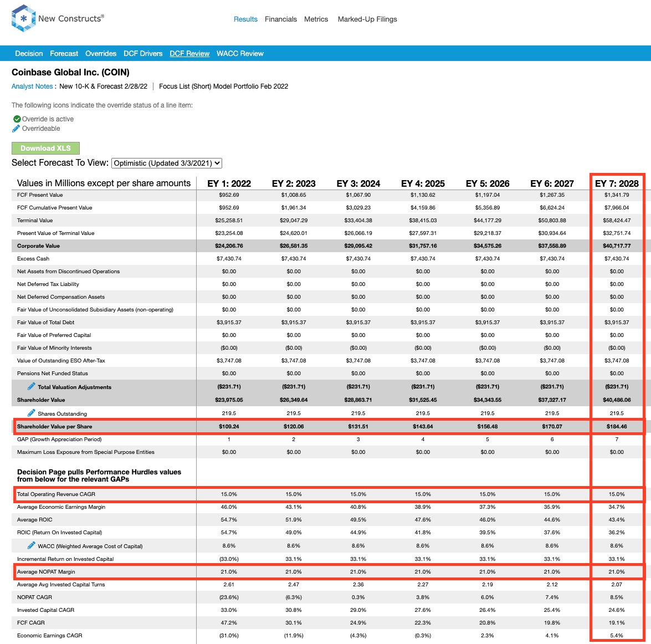
Task: Open the Financials top menu
Action: click(281, 19)
